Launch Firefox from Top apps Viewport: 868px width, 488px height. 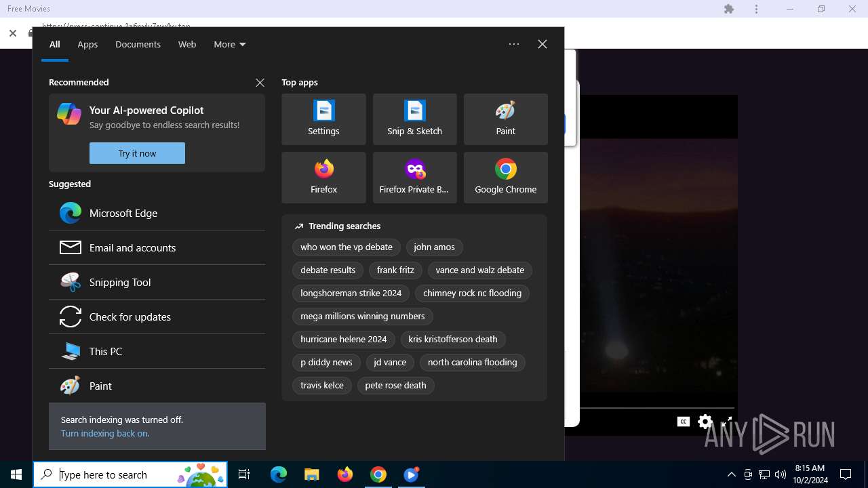pos(323,178)
